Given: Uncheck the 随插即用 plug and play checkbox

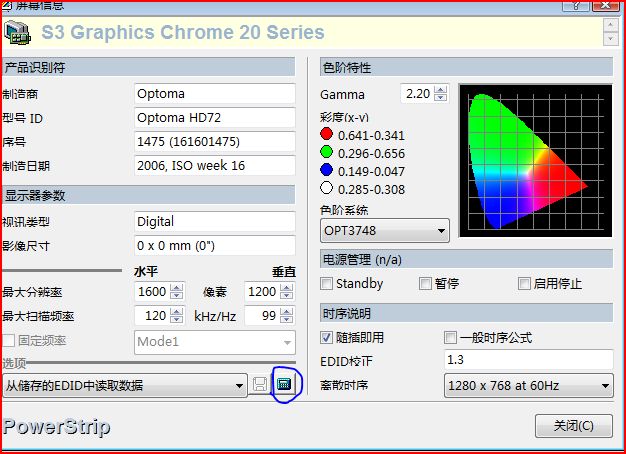Looking at the screenshot, I should (326, 338).
